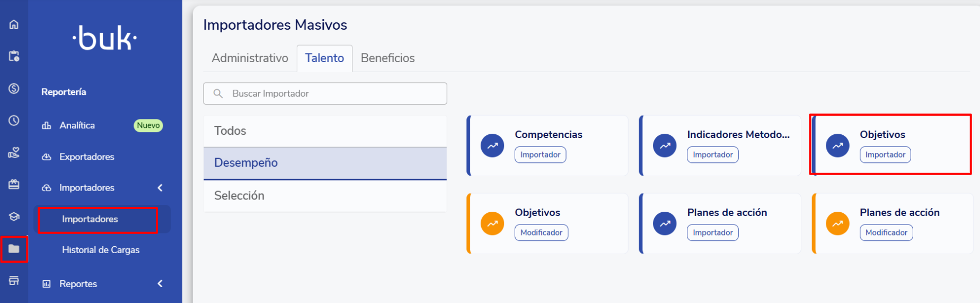Screen dimensions: 980x303
Task: Open the folder icon in left rail
Action: point(14,249)
